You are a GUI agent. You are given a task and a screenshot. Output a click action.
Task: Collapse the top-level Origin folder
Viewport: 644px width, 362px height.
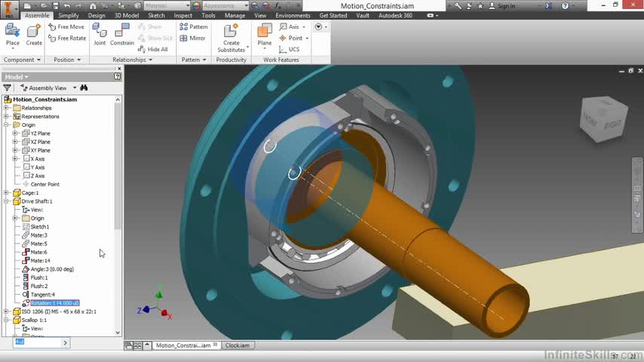coord(6,125)
